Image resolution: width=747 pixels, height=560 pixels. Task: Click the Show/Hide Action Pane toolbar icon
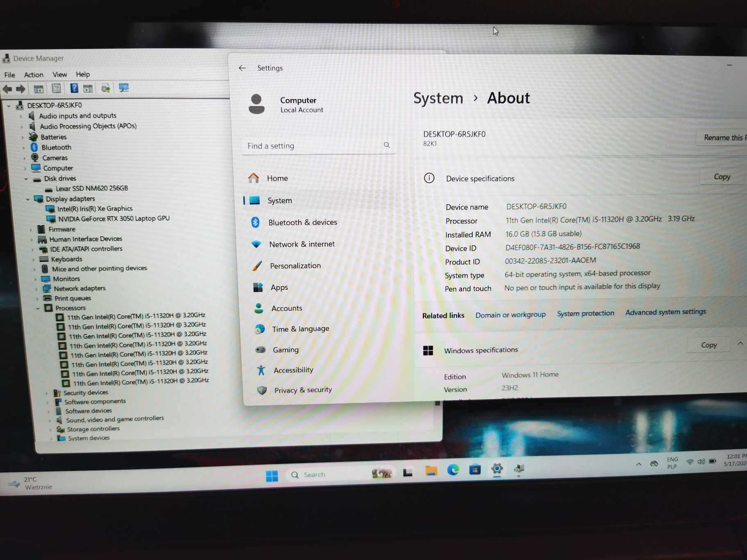click(88, 88)
